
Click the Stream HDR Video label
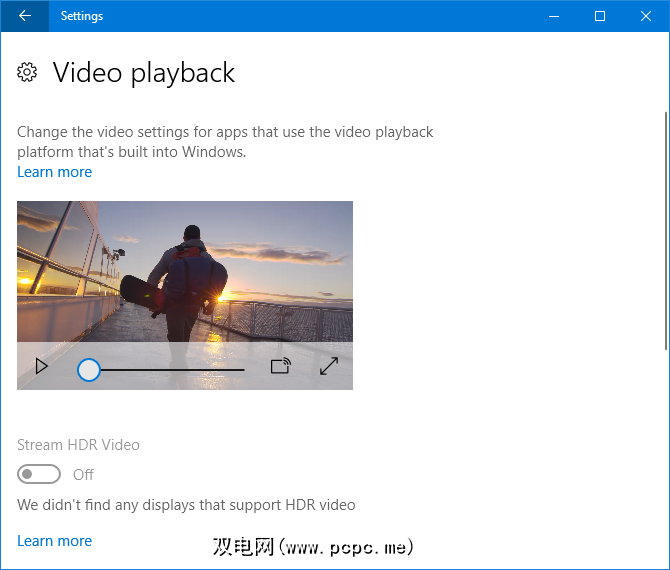point(78,445)
